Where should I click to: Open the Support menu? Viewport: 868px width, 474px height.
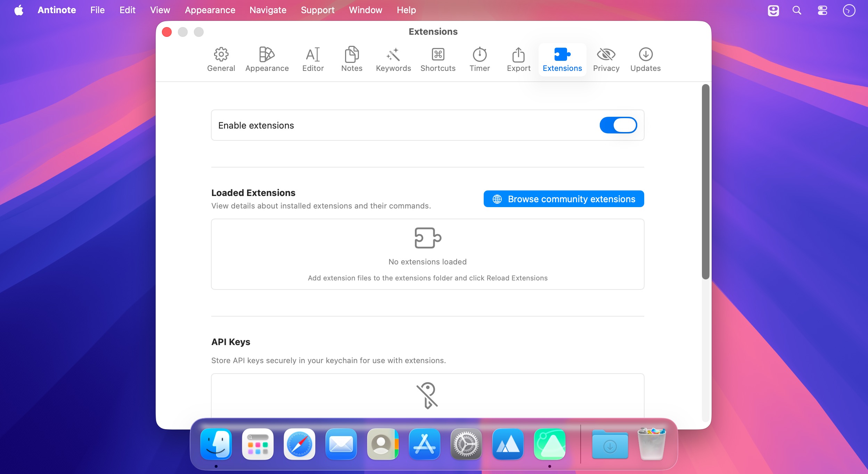coord(318,10)
